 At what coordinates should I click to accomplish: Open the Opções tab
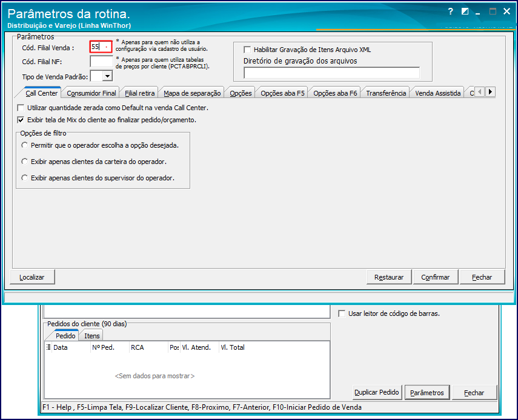[241, 93]
